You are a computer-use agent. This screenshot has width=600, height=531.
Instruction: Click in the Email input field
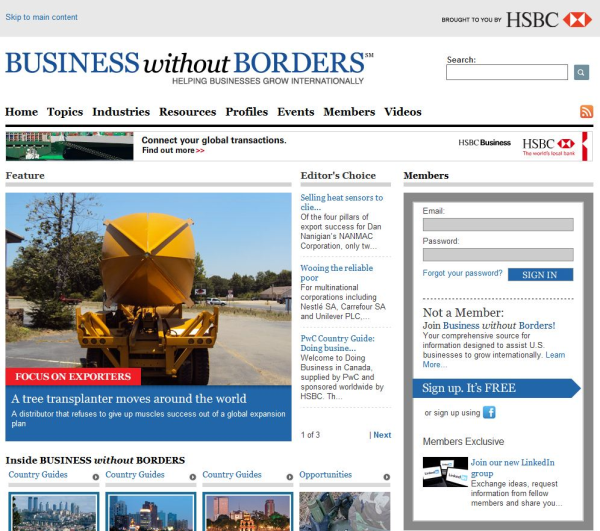point(498,225)
